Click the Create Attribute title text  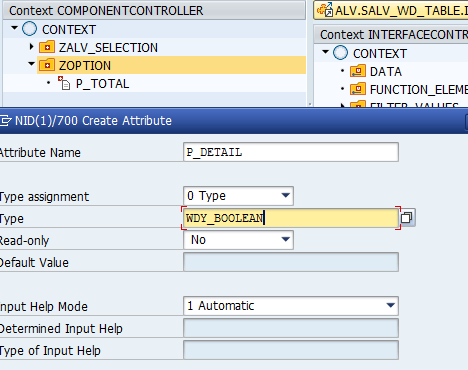93,120
